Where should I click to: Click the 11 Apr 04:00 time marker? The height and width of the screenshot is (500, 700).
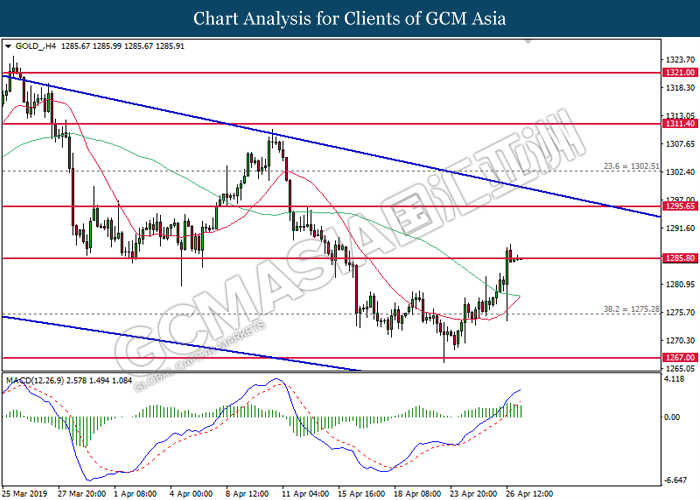coord(306,493)
